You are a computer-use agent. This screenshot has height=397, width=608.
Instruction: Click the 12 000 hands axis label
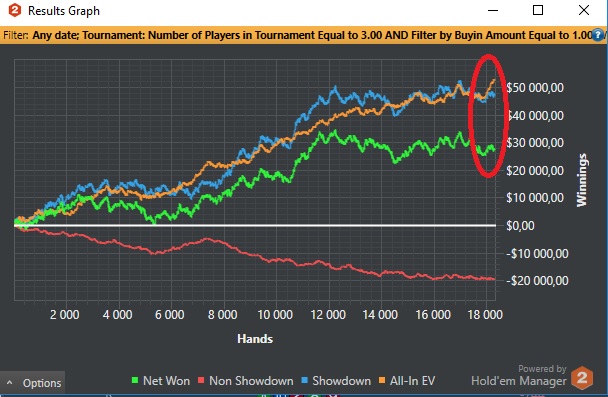click(x=328, y=314)
